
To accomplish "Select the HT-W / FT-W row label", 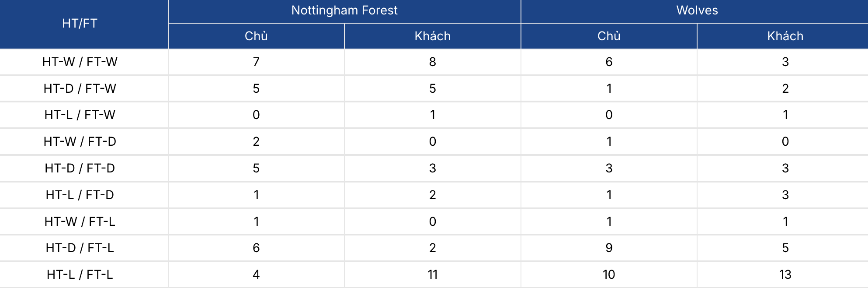I will point(80,62).
